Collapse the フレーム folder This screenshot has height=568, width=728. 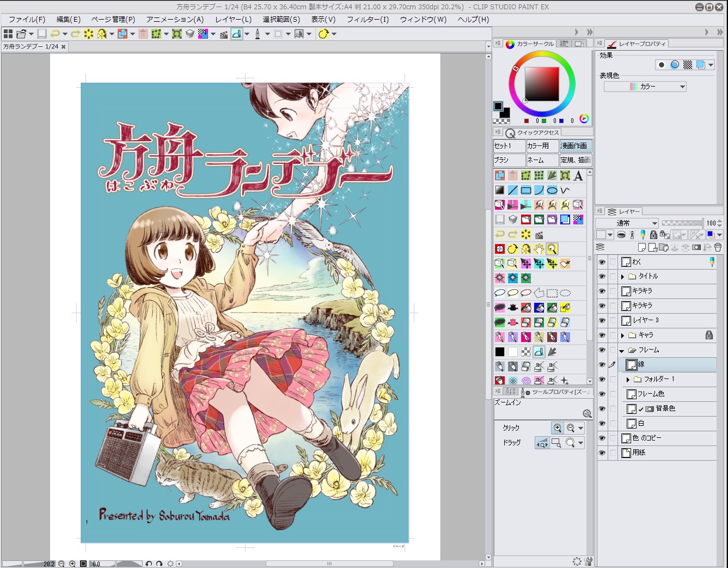pos(622,350)
